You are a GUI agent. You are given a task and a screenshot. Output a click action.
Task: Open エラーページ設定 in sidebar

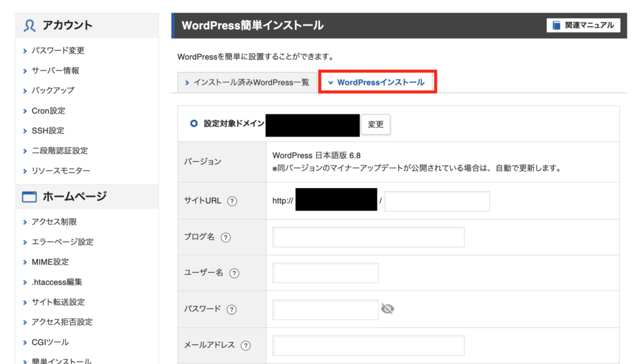click(x=63, y=242)
